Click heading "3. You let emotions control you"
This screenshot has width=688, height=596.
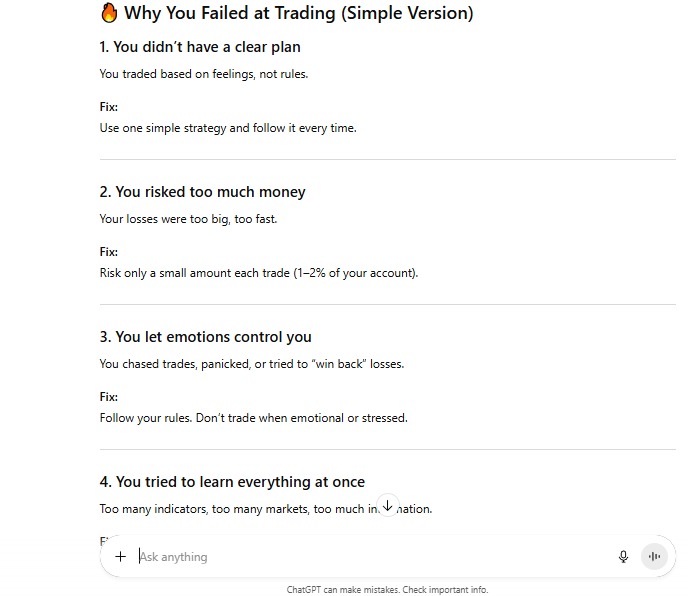tap(205, 337)
